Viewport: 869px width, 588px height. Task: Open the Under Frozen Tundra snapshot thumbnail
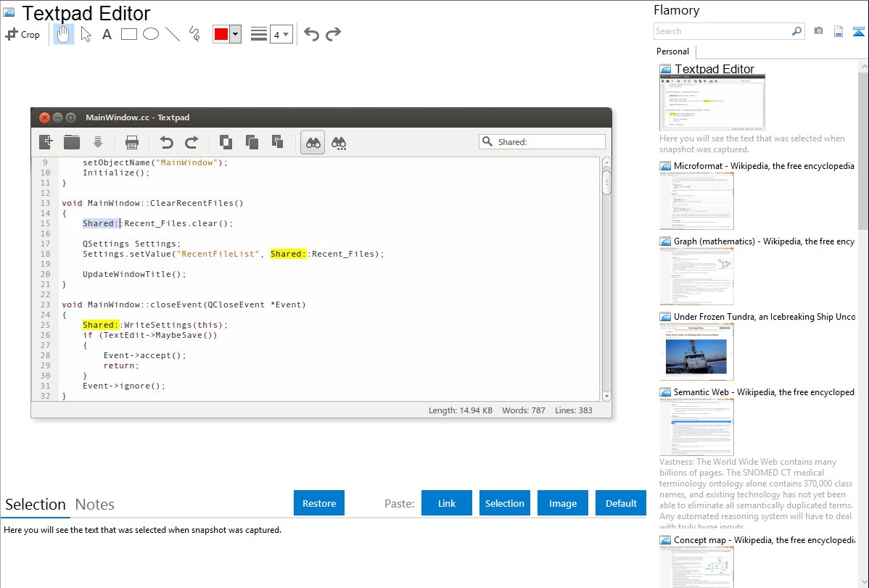[696, 352]
